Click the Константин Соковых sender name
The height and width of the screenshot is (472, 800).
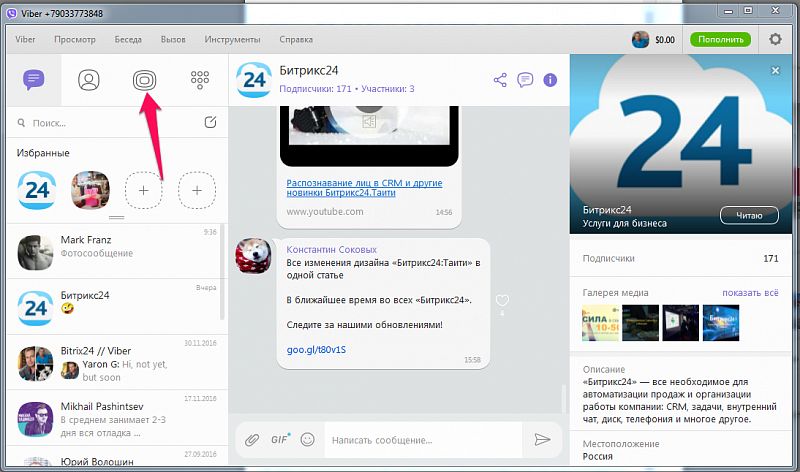pos(332,250)
